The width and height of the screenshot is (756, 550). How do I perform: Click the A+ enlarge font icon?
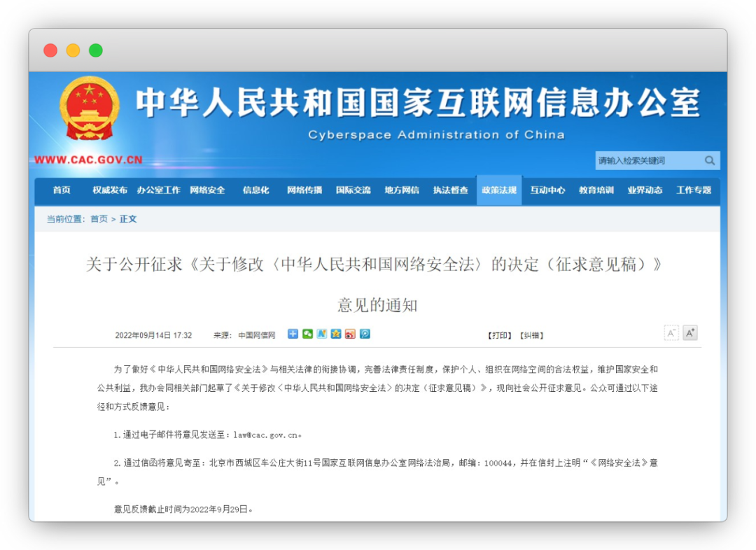(x=690, y=332)
